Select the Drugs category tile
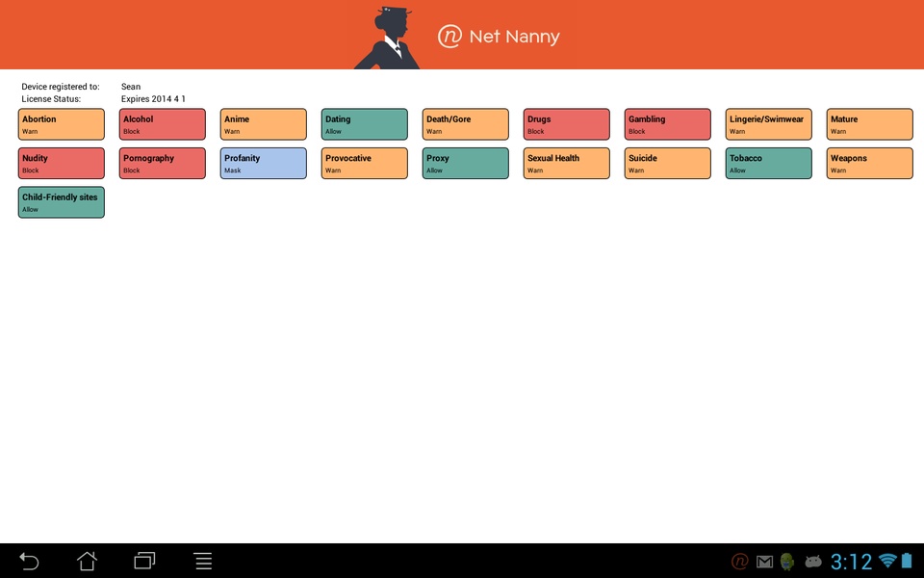Image resolution: width=924 pixels, height=578 pixels. (566, 124)
